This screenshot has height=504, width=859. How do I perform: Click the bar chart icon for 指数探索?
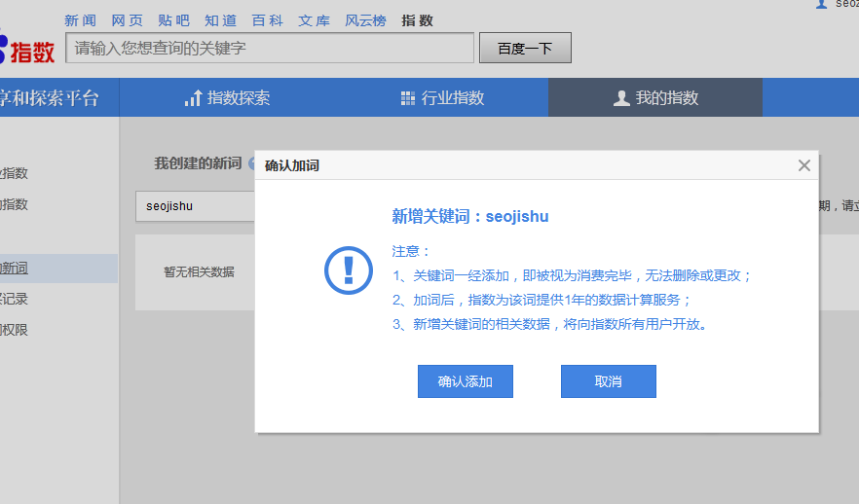[192, 98]
